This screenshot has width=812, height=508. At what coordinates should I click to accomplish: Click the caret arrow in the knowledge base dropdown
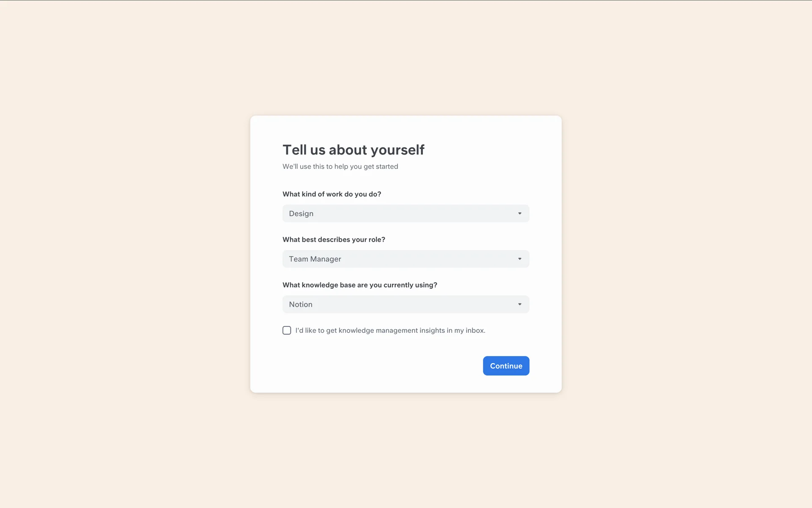tap(520, 304)
